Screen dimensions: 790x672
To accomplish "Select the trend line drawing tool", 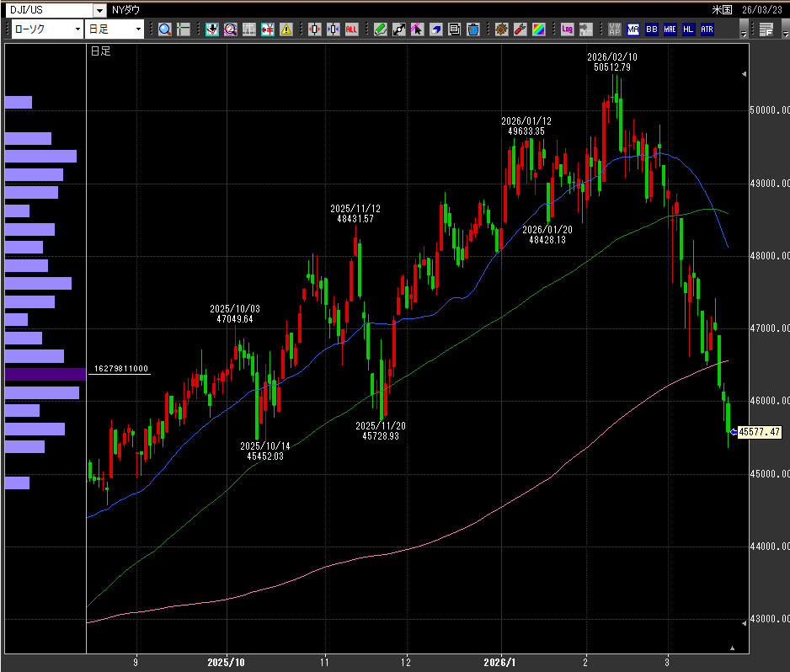I will pos(399,29).
